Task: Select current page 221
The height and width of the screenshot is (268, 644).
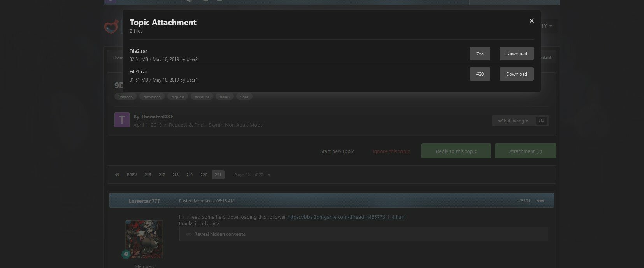Action: coord(218,175)
